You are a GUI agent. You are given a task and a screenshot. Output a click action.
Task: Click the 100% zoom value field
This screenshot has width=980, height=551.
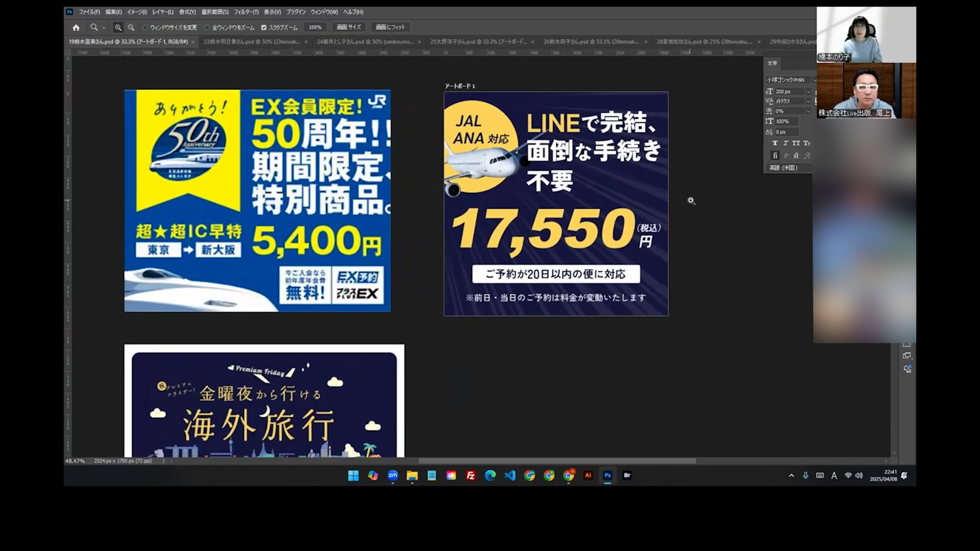pyautogui.click(x=315, y=27)
